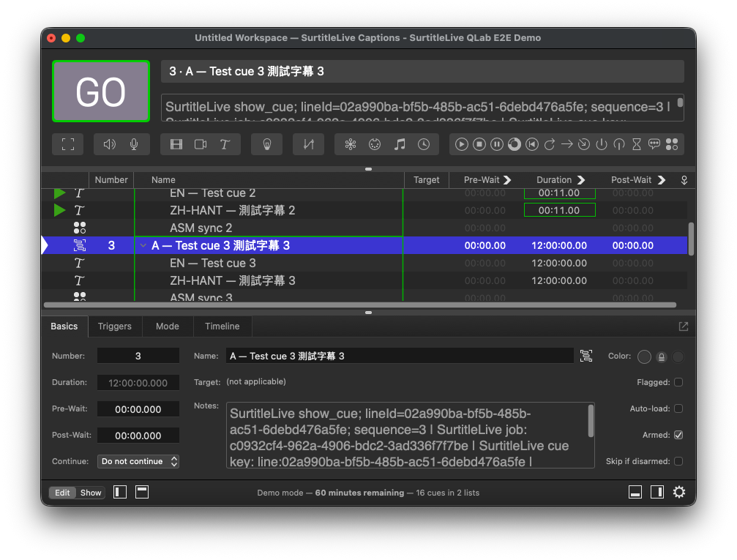This screenshot has height=560, width=737.
Task: Switch to Show mode
Action: pyautogui.click(x=91, y=493)
